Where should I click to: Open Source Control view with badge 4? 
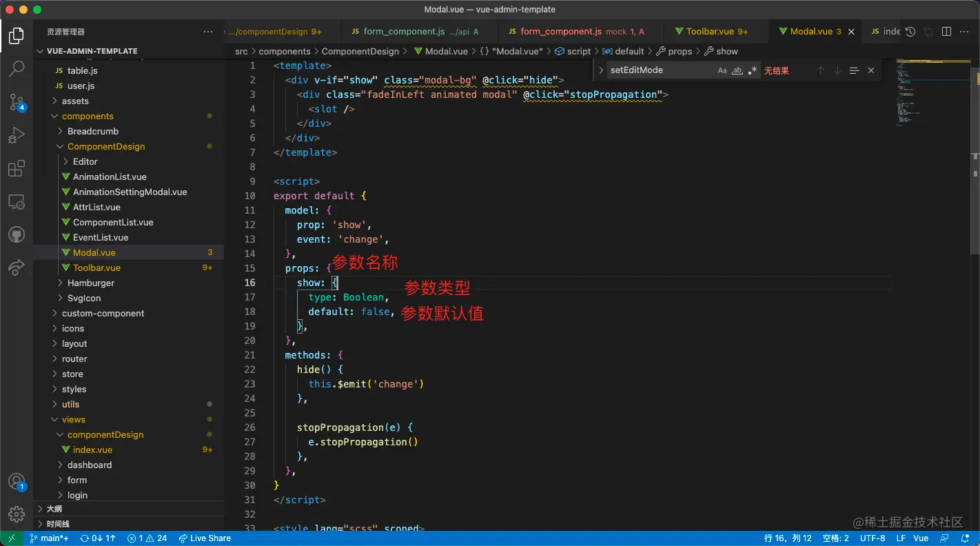(x=17, y=102)
